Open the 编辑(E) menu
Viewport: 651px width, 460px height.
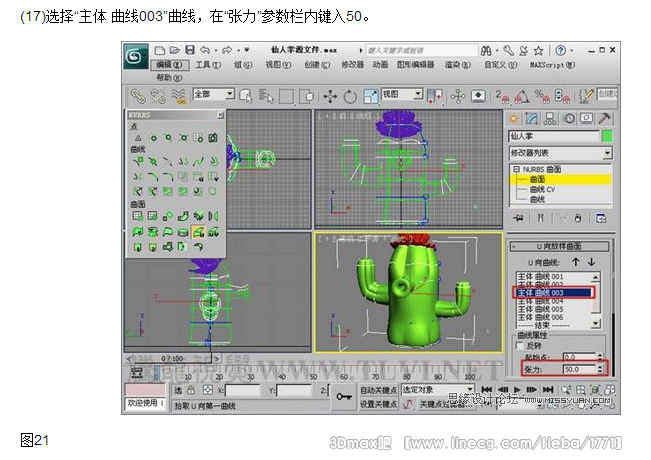click(170, 65)
